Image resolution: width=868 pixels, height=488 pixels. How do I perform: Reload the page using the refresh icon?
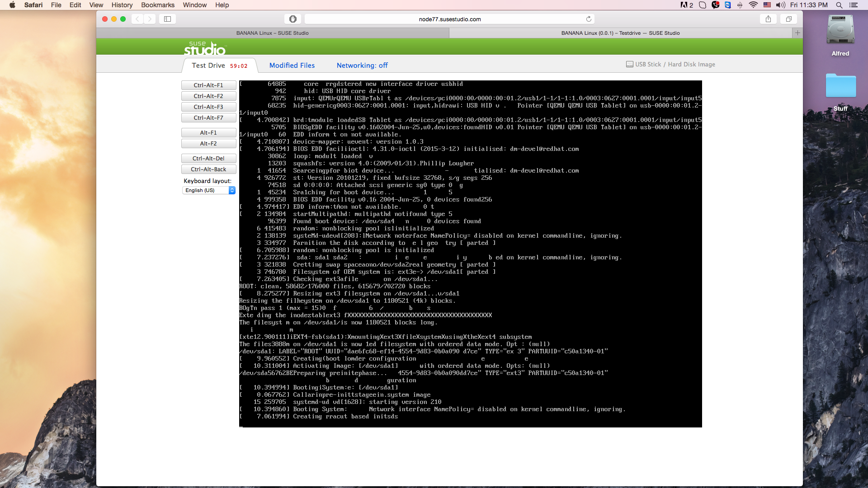click(x=589, y=19)
